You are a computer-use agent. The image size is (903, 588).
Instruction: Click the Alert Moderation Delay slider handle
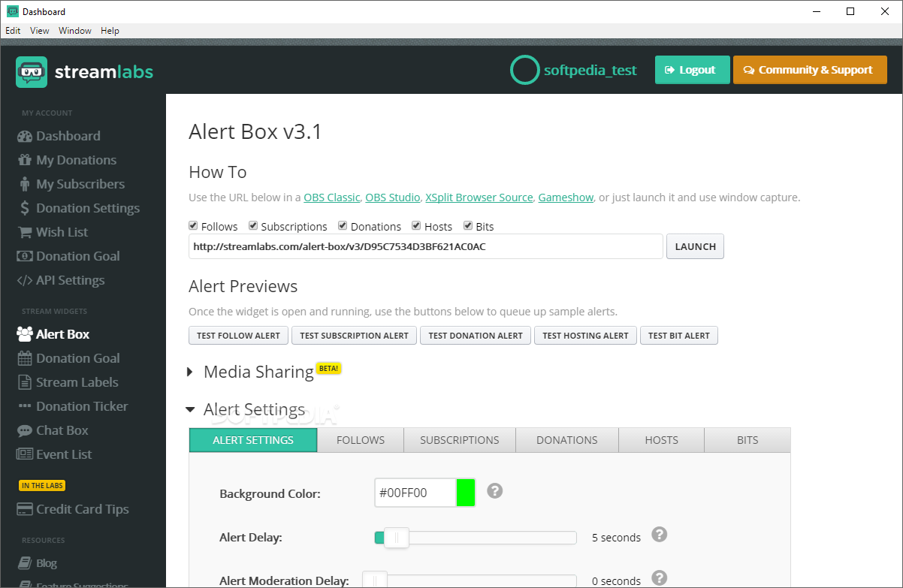[x=375, y=580]
